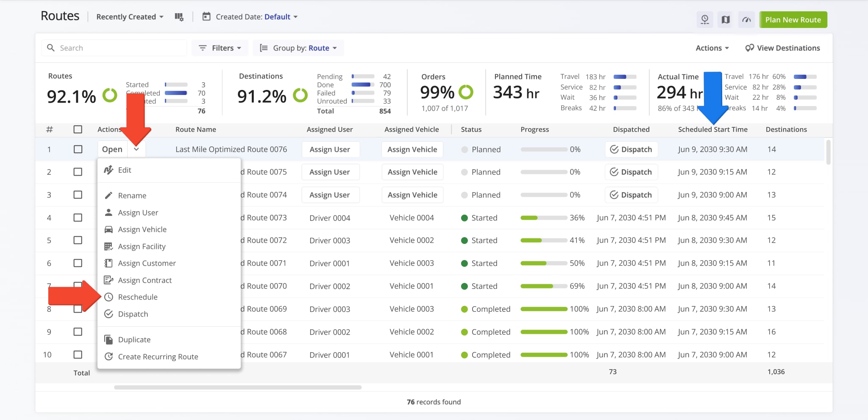Click the Assign Vehicle car icon in menu
The image size is (868, 420).
pos(109,230)
